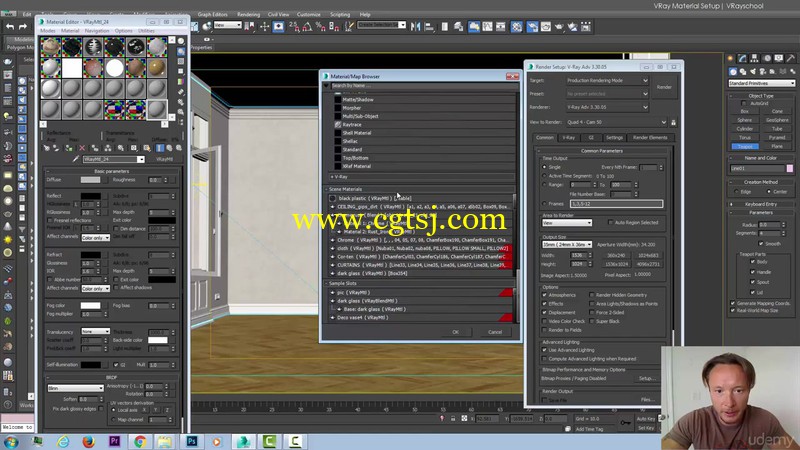This screenshot has height=450, width=800.
Task: Click Assign Material to Selection icon
Action: (69, 148)
